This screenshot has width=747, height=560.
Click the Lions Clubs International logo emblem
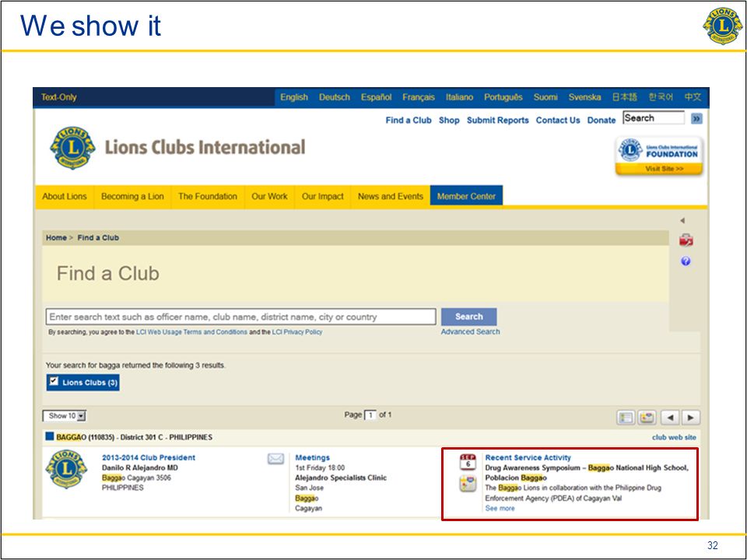(72, 148)
